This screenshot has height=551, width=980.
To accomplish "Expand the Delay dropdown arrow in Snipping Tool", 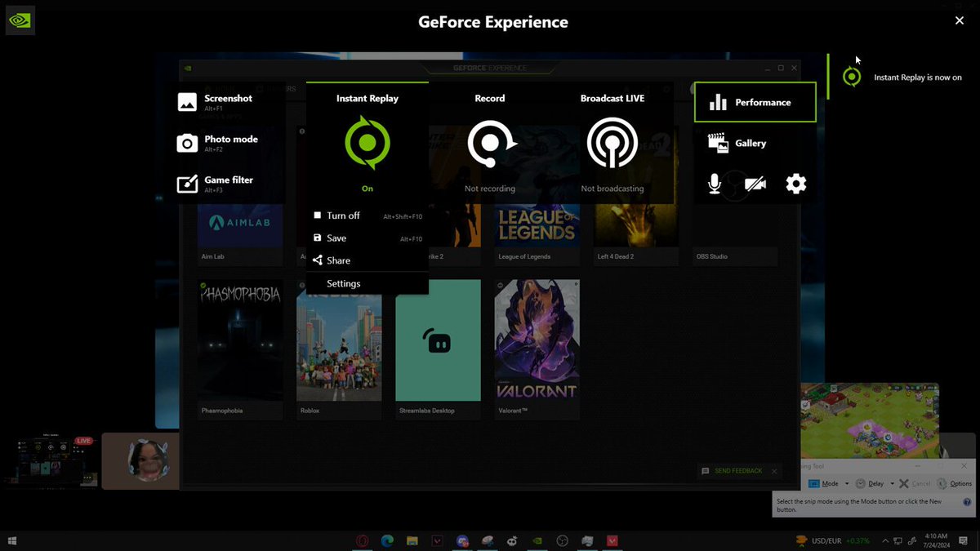I will [893, 483].
